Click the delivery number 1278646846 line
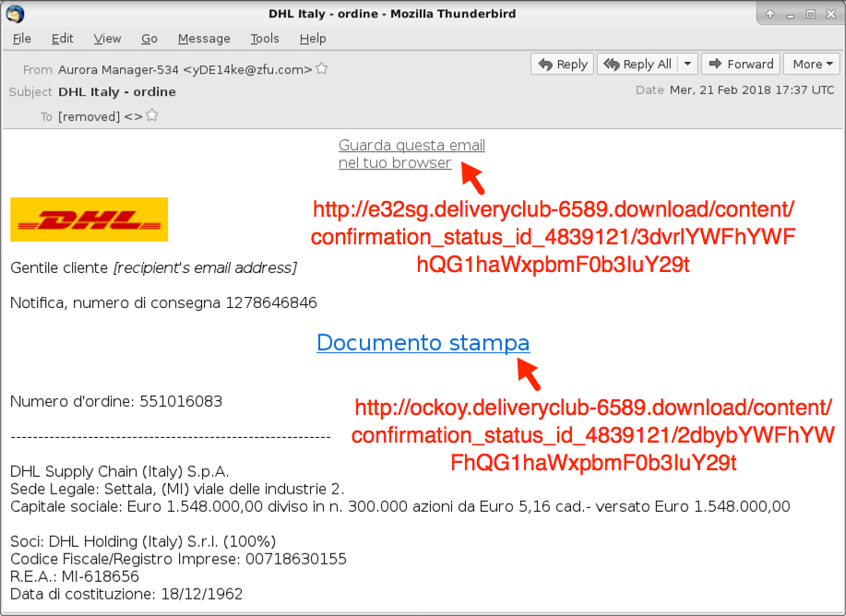 click(163, 302)
